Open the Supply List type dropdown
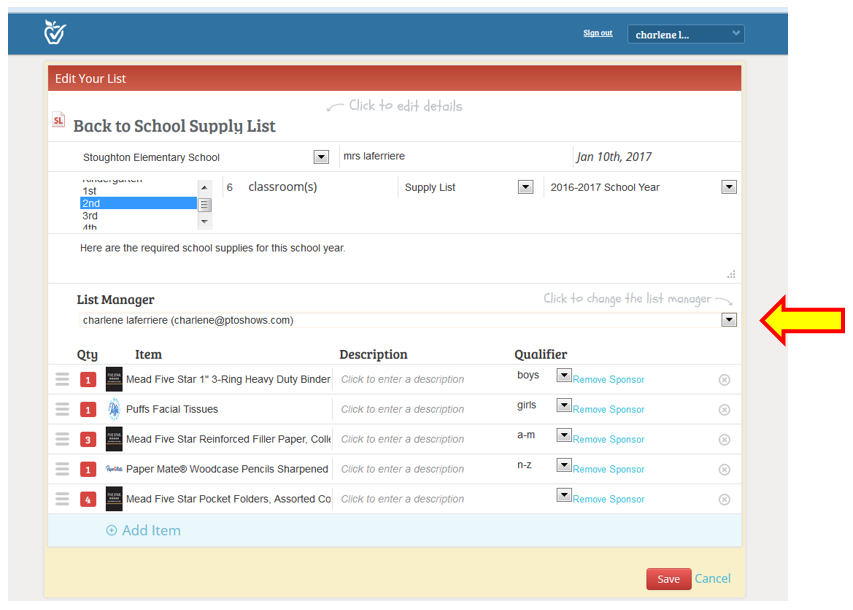The image size is (853, 610). click(526, 187)
